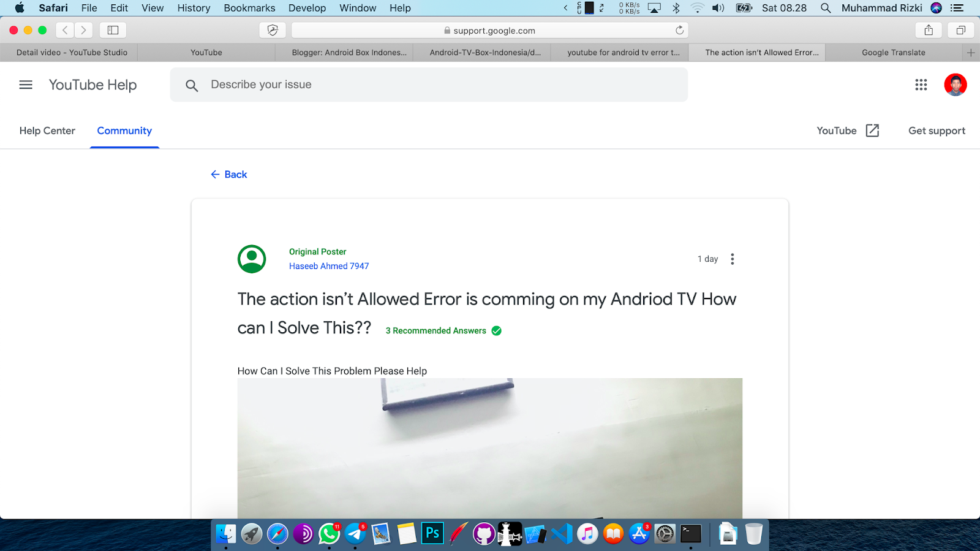Open WhatsApp from the Dock

click(x=329, y=534)
